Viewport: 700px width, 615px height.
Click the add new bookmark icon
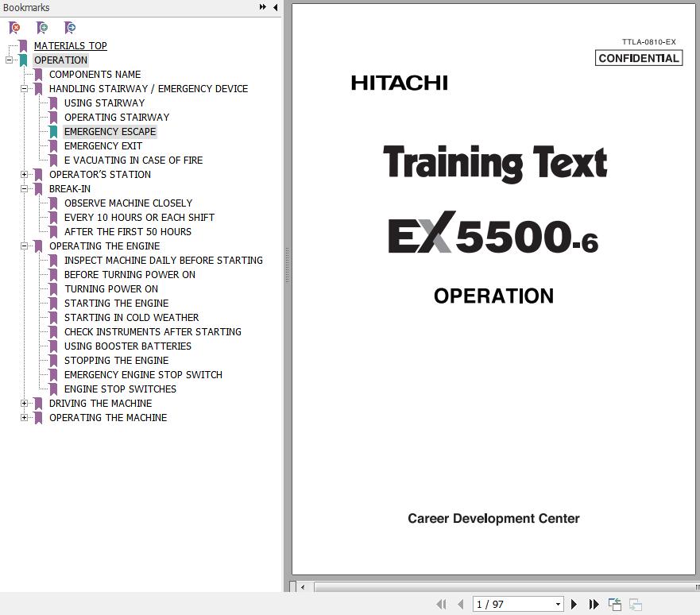pos(42,28)
